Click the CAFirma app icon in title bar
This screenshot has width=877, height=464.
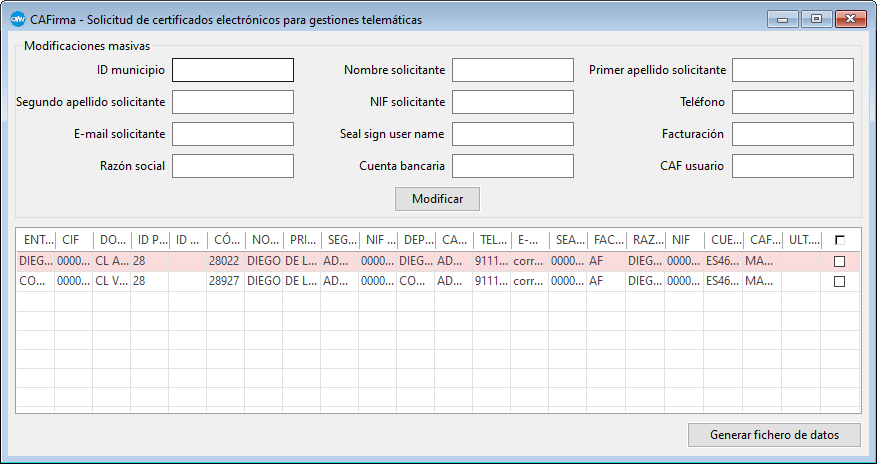pyautogui.click(x=16, y=19)
